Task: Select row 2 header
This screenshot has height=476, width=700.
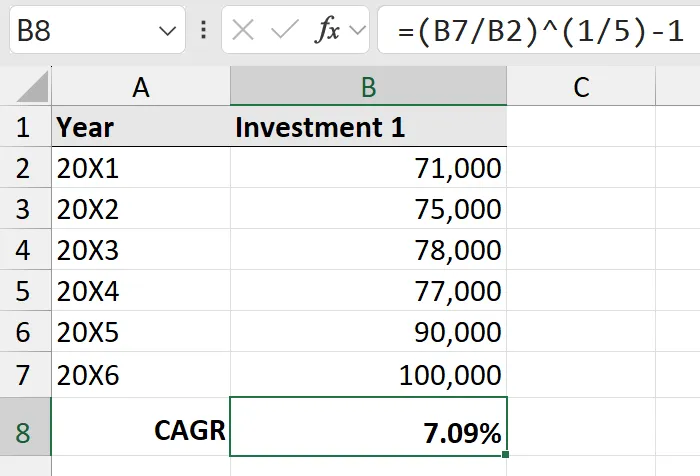Action: tap(25, 167)
